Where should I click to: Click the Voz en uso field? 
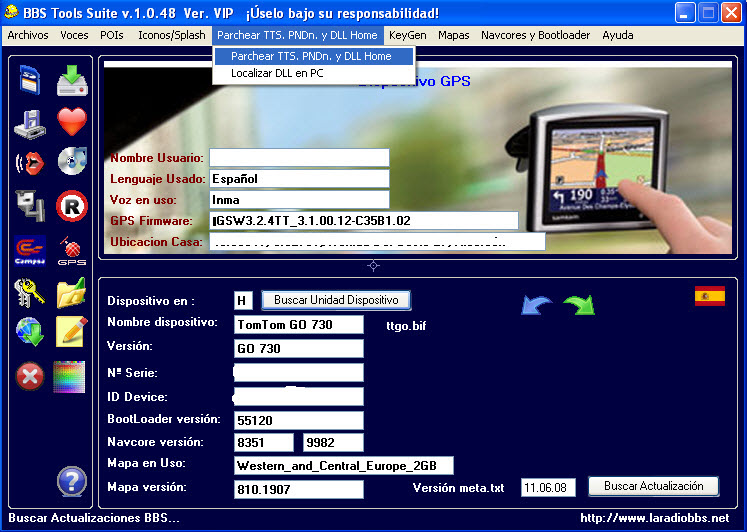299,200
